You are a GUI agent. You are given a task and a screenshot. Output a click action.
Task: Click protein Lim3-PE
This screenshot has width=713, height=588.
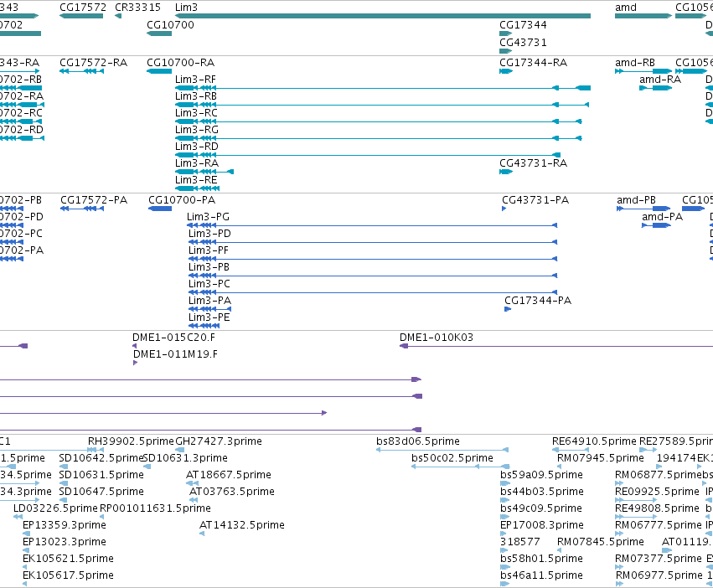coord(209,317)
